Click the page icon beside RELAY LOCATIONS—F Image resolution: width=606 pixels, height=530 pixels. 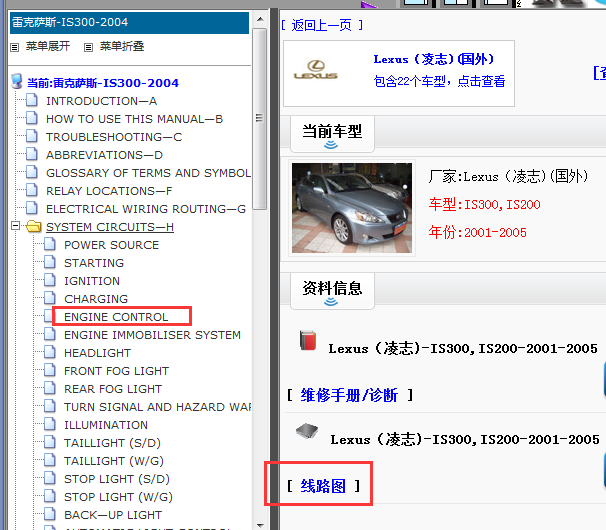[32, 190]
